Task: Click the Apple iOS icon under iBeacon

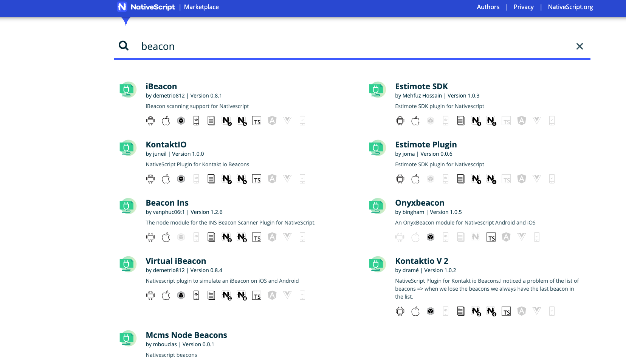Action: (166, 121)
